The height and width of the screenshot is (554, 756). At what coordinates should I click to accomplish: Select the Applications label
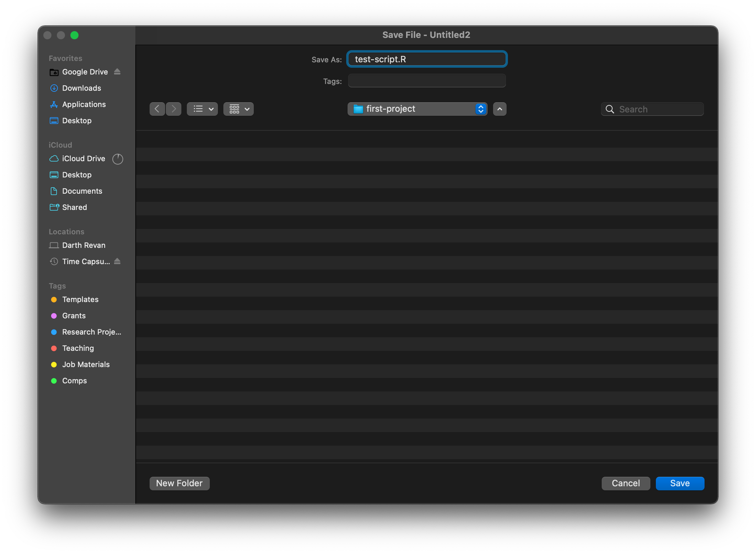[x=84, y=104]
